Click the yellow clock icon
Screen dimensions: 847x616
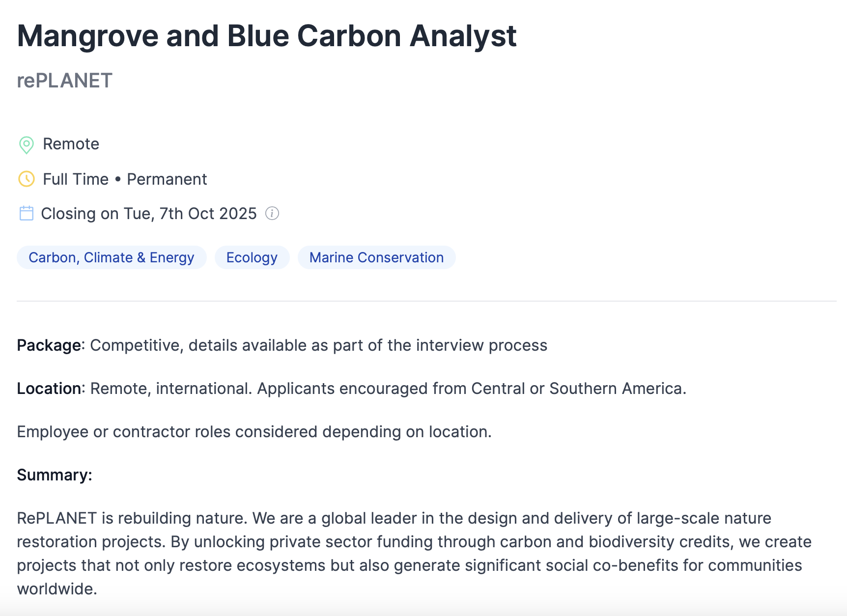point(26,179)
